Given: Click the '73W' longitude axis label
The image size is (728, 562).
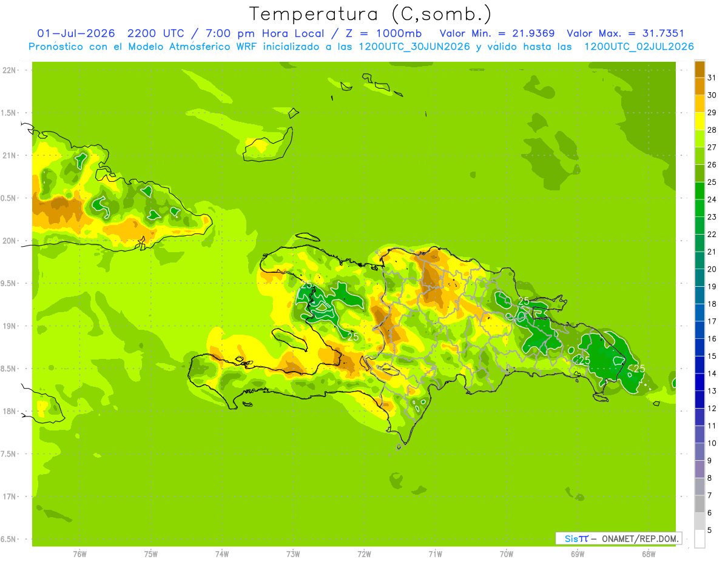Looking at the screenshot, I should tap(293, 554).
